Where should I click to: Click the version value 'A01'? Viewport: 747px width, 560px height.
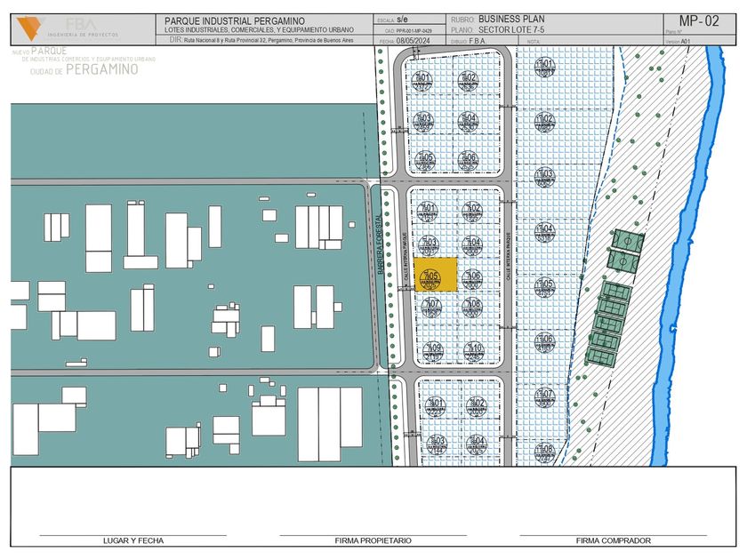pos(685,42)
